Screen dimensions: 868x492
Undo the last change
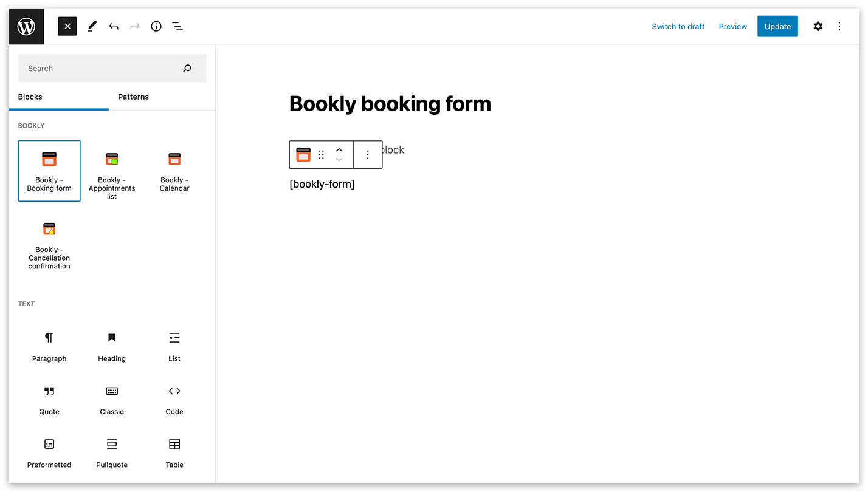pyautogui.click(x=114, y=26)
